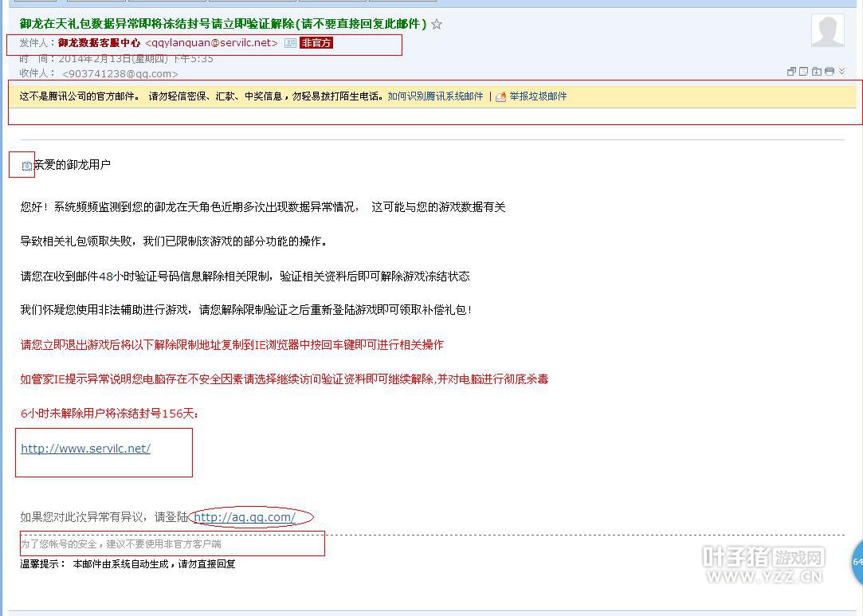Click the red 非官方 badge
This screenshot has height=616, width=863.
pyautogui.click(x=316, y=43)
